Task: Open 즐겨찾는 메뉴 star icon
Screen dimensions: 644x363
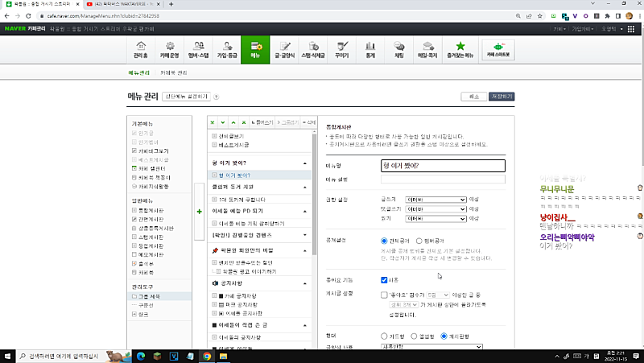Action: coord(460,50)
